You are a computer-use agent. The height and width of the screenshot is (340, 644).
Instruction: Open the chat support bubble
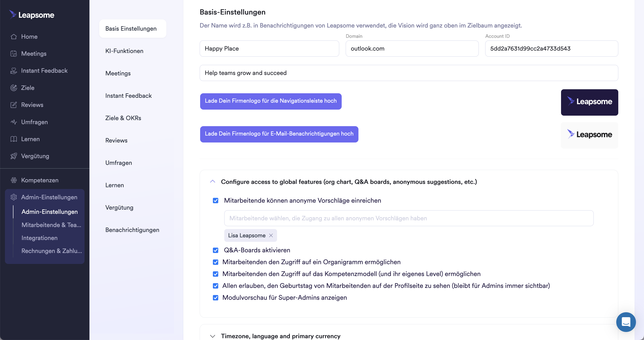pyautogui.click(x=626, y=322)
